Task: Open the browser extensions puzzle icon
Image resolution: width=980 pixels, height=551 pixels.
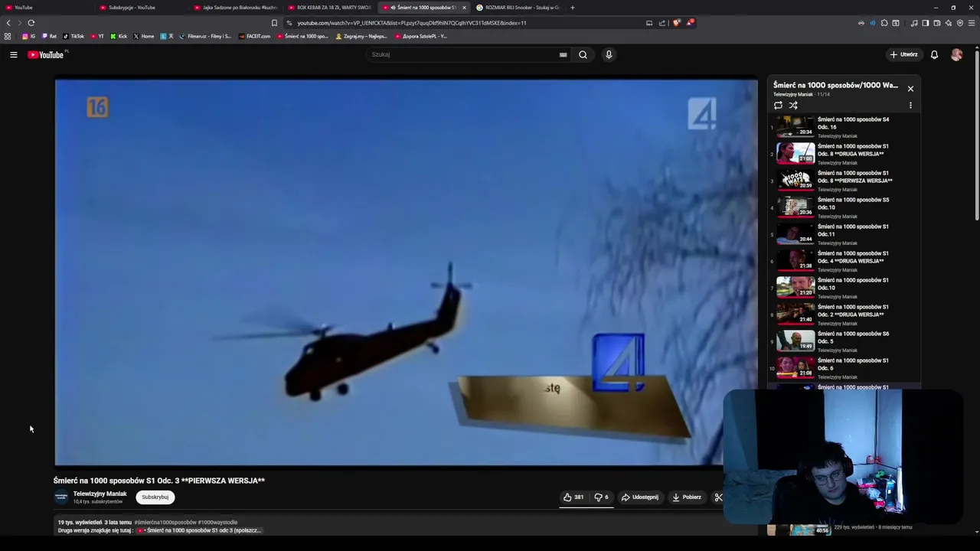Action: coord(884,23)
